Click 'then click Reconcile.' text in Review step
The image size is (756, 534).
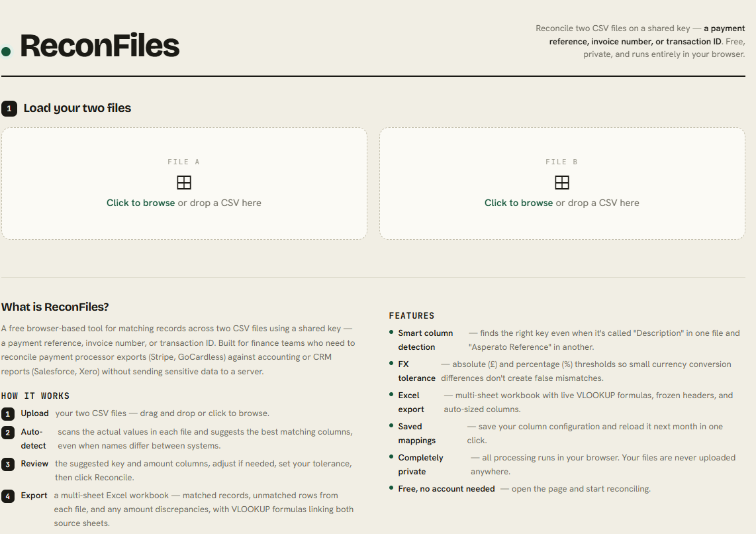(94, 478)
